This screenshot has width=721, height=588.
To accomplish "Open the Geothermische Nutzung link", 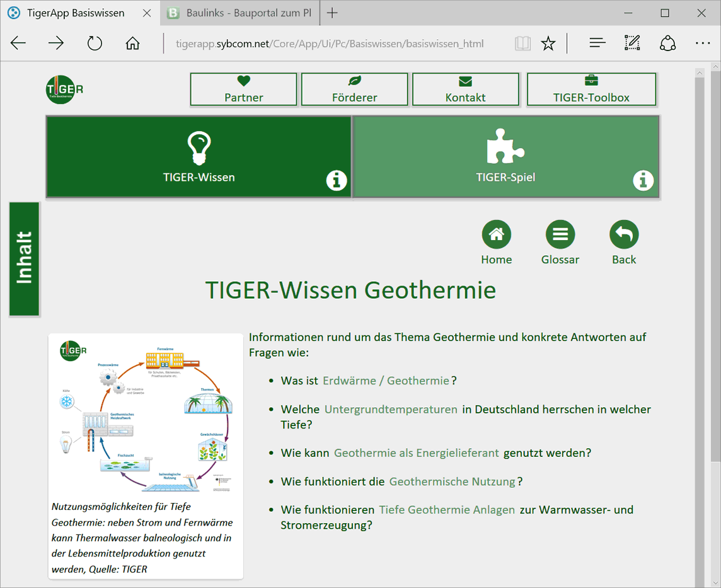I will click(452, 481).
